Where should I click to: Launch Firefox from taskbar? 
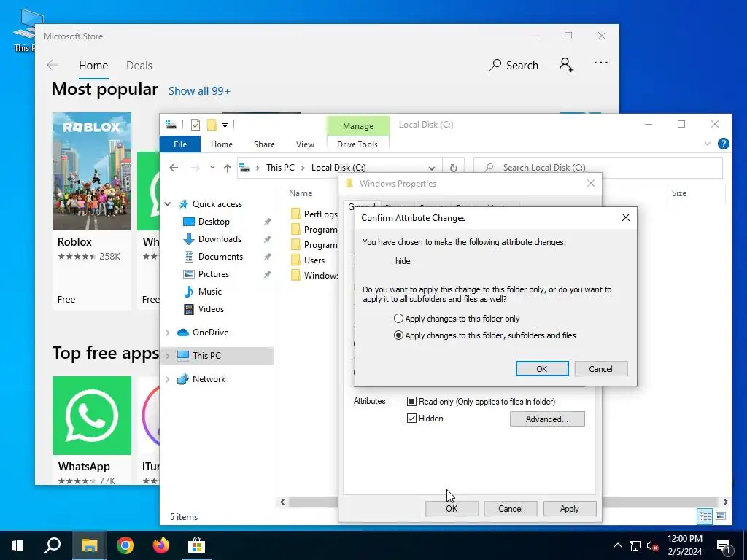click(161, 545)
